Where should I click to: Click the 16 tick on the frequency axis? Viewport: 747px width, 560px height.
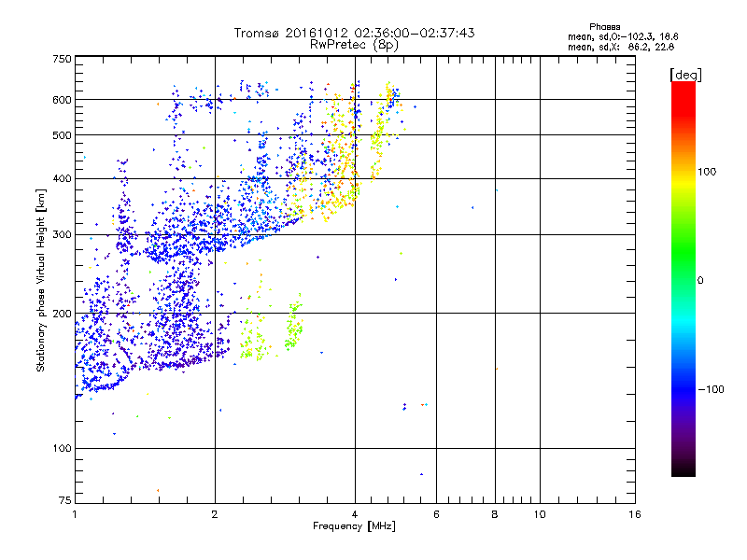click(x=634, y=514)
